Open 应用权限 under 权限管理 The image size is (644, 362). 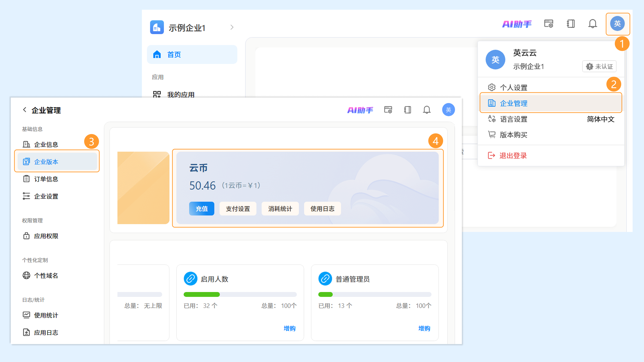pos(57,236)
